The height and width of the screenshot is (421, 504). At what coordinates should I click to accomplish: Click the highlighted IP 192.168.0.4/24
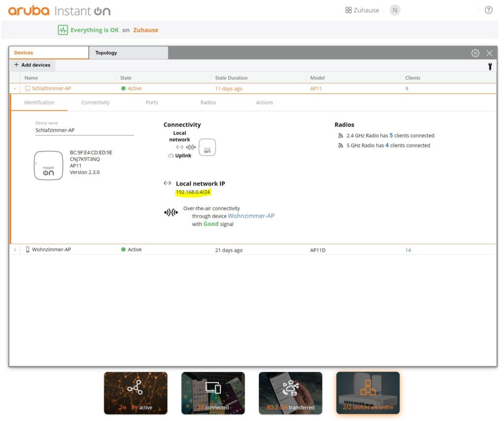click(x=193, y=192)
